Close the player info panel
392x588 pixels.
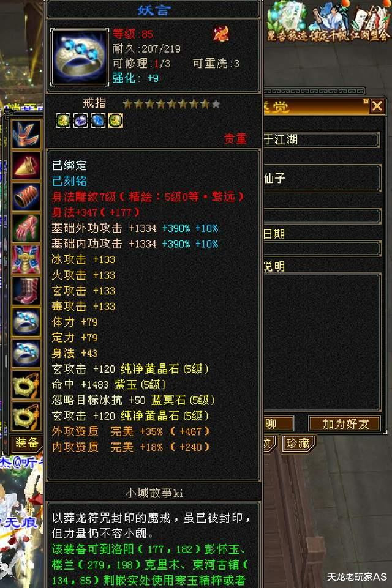click(x=377, y=106)
